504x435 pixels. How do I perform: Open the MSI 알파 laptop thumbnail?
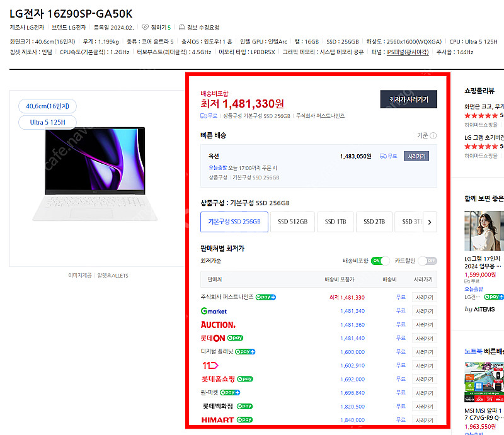point(484,382)
